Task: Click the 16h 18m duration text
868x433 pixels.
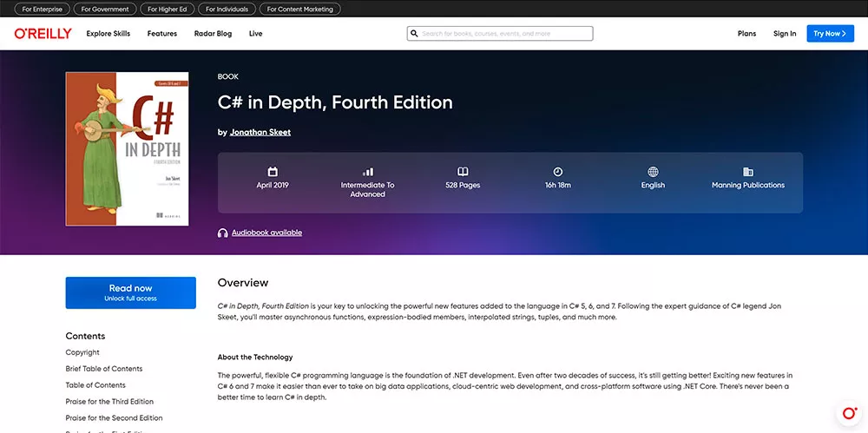Action: [558, 186]
